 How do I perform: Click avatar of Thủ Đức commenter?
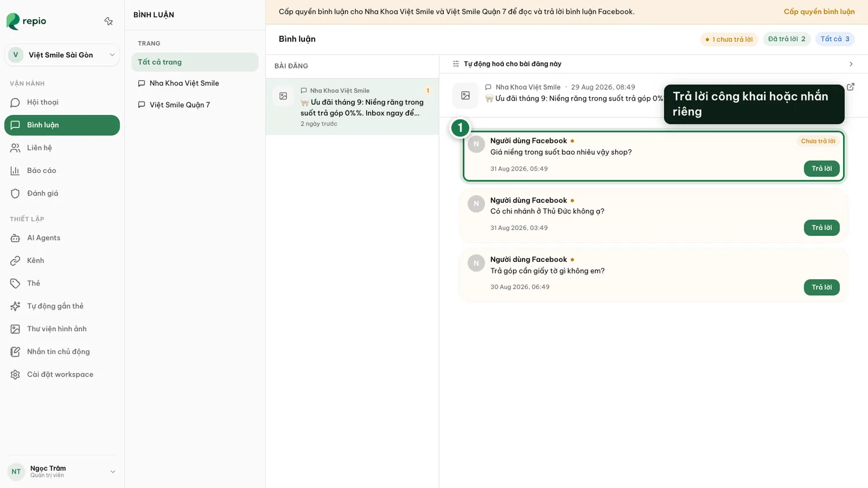(x=476, y=204)
